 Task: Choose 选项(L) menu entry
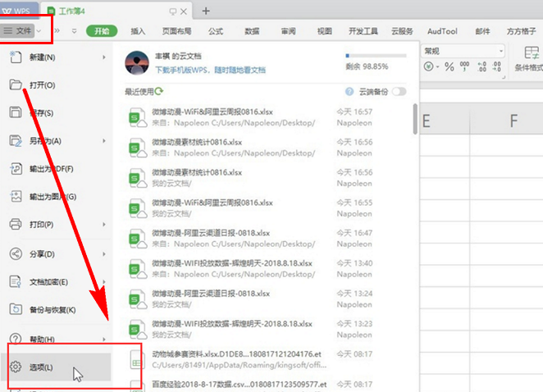click(x=56, y=367)
